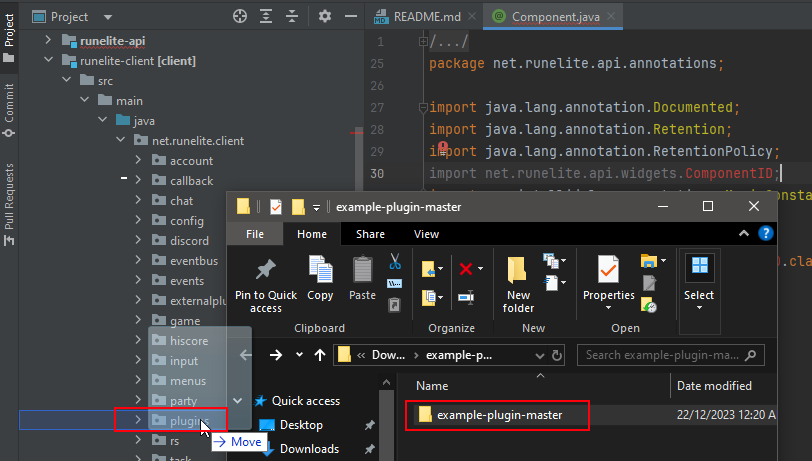Click the Select icon in Explorer ribbon
This screenshot has height=461, width=812.
coord(699,265)
